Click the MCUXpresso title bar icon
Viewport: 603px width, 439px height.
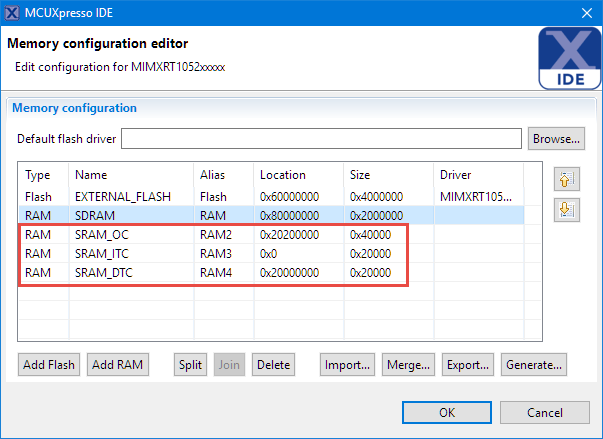(11, 12)
